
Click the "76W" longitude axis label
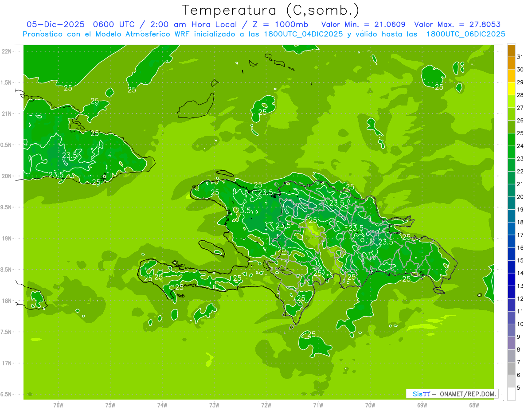58,405
